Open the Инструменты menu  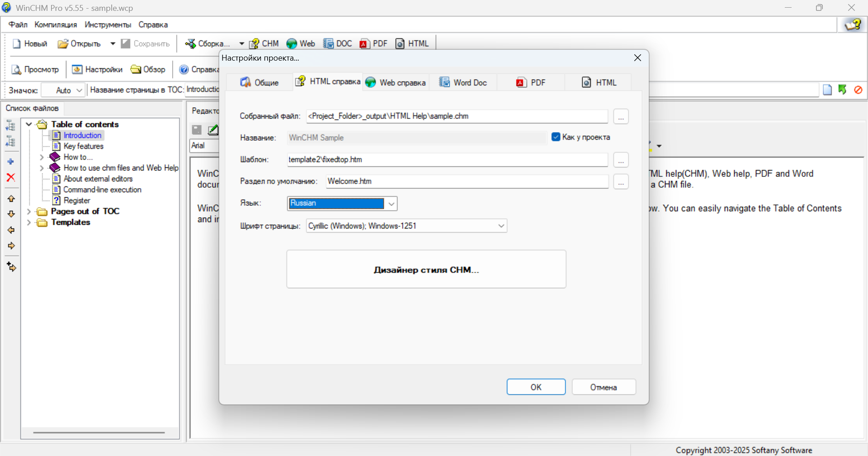click(108, 24)
